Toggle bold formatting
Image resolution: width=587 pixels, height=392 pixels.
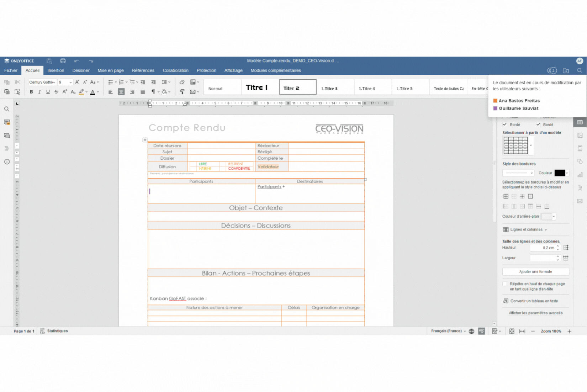(31, 92)
